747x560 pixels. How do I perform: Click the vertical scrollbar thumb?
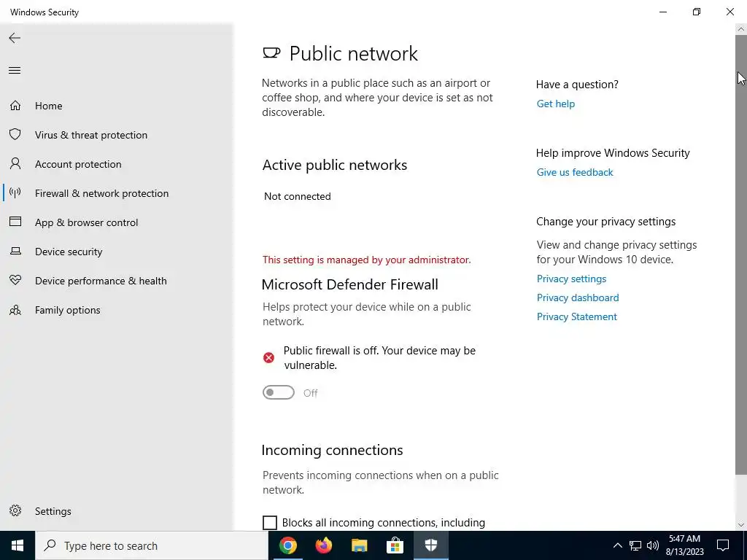click(x=741, y=254)
